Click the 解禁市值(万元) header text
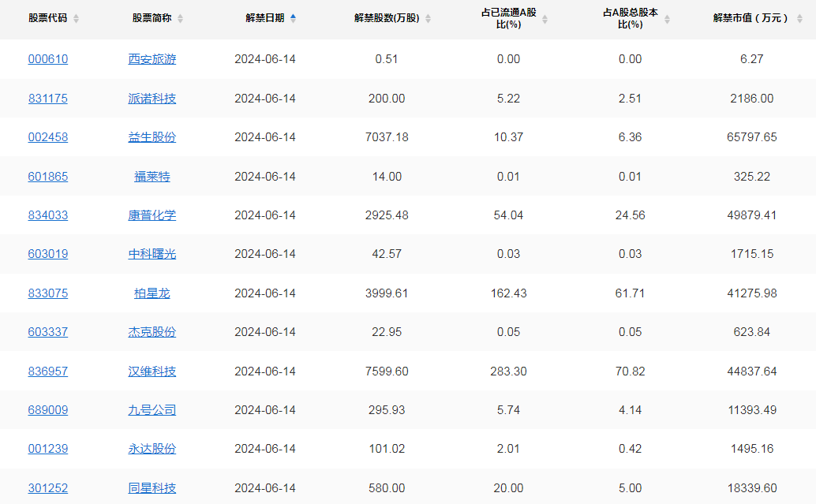The width and height of the screenshot is (816, 504). pyautogui.click(x=751, y=18)
